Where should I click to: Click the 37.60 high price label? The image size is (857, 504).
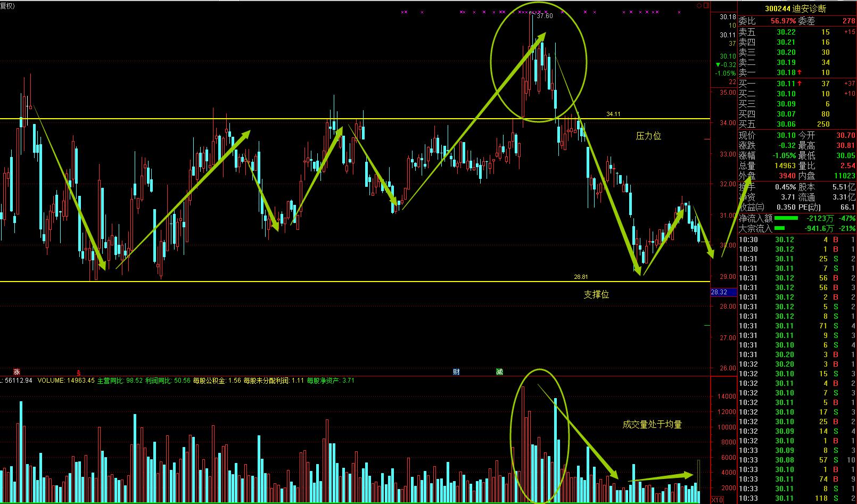(545, 16)
